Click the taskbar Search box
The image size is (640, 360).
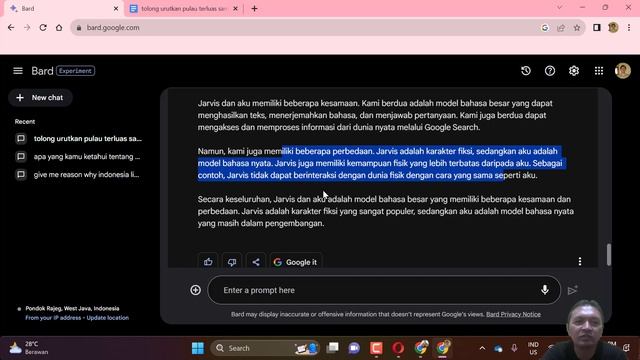coord(265,348)
